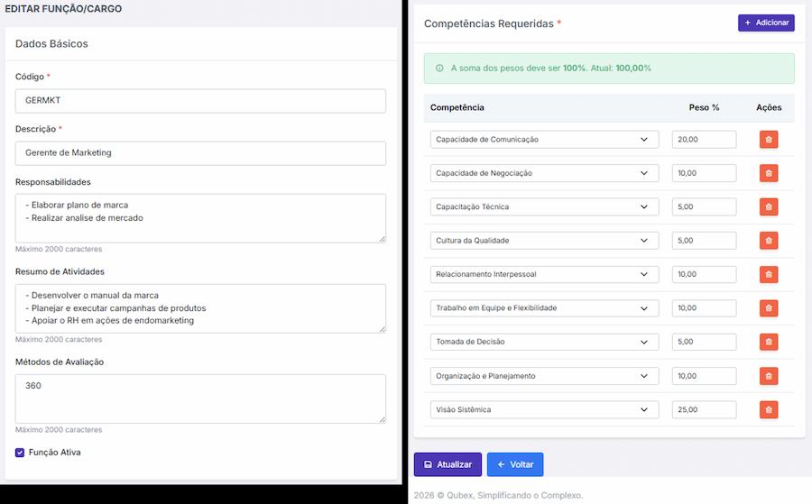Screen dimensions: 812x504
Task: Click the Código input field
Action: (x=200, y=101)
